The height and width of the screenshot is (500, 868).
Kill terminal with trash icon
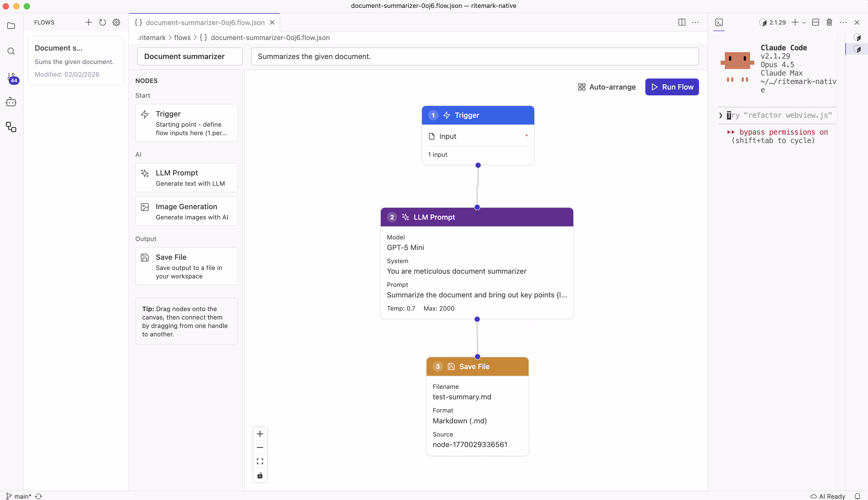coord(829,23)
